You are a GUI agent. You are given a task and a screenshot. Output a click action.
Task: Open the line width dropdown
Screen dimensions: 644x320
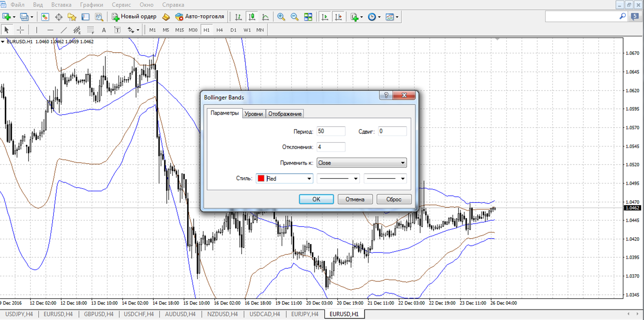click(x=385, y=178)
